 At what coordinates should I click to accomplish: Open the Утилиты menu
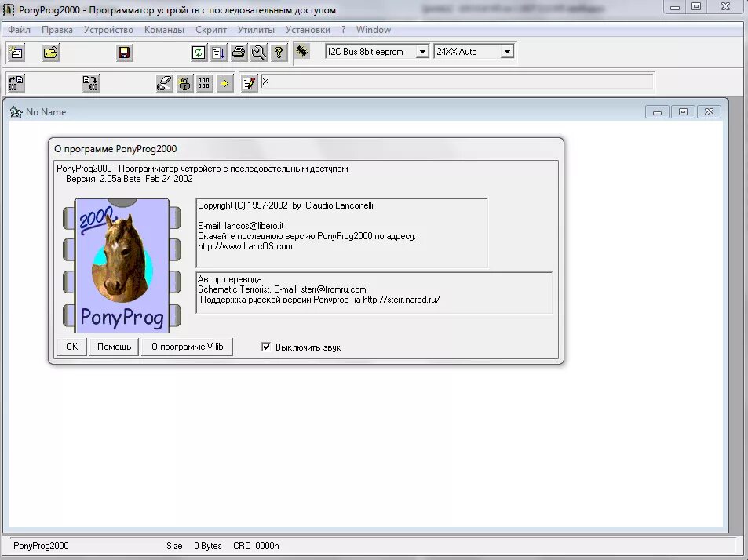click(x=256, y=30)
